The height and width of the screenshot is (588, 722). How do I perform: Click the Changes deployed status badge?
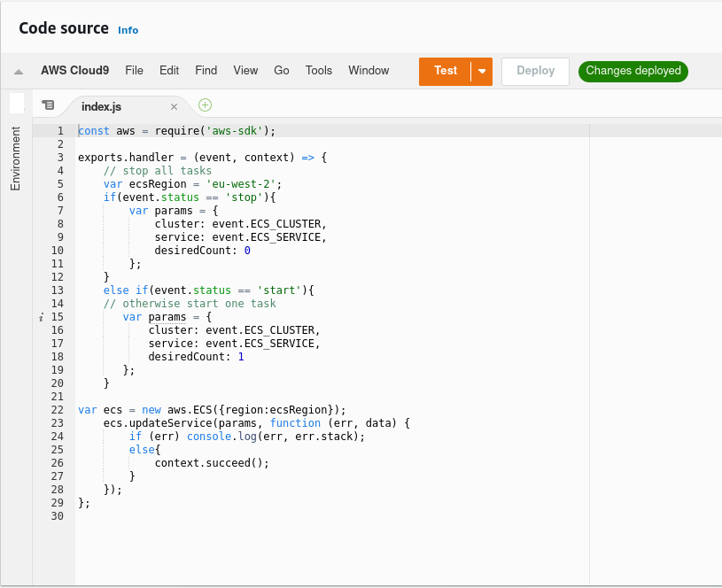point(633,71)
